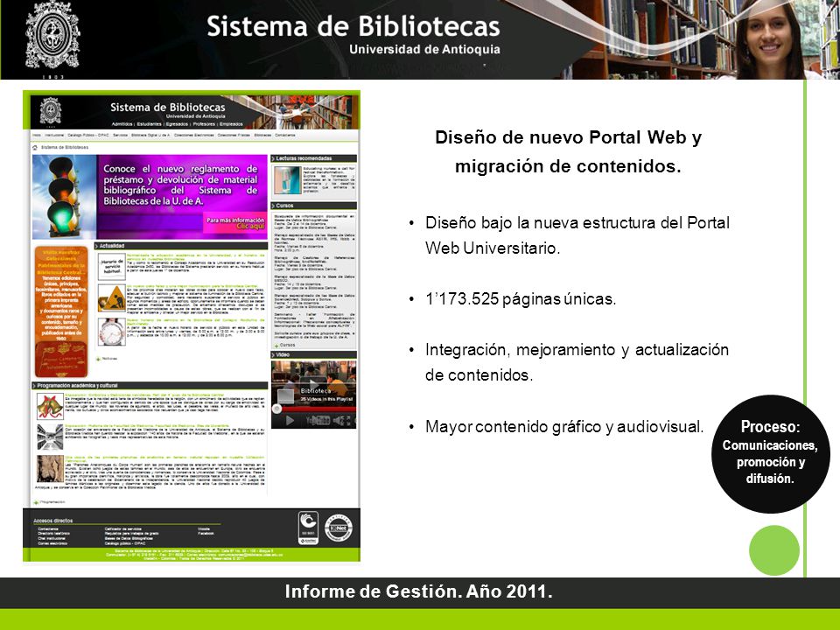Open footer link Bases de Datos Bibliográficas
840x630 pixels.
(129, 538)
